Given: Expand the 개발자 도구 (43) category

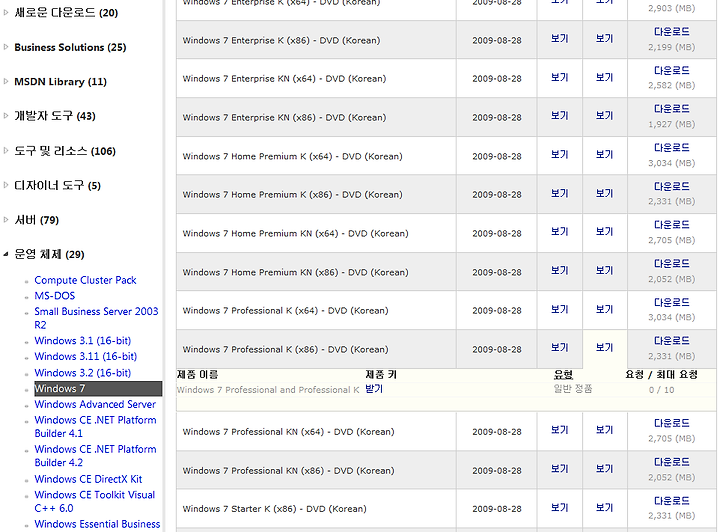Looking at the screenshot, I should click(6, 116).
